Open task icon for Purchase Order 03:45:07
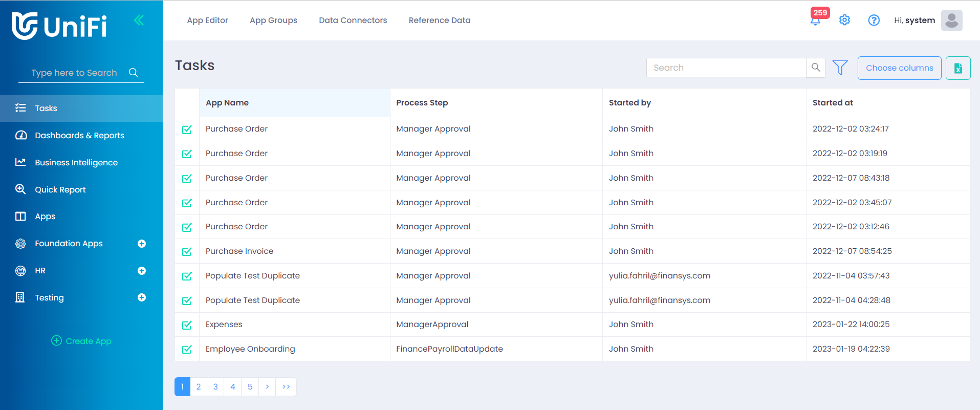 187,203
